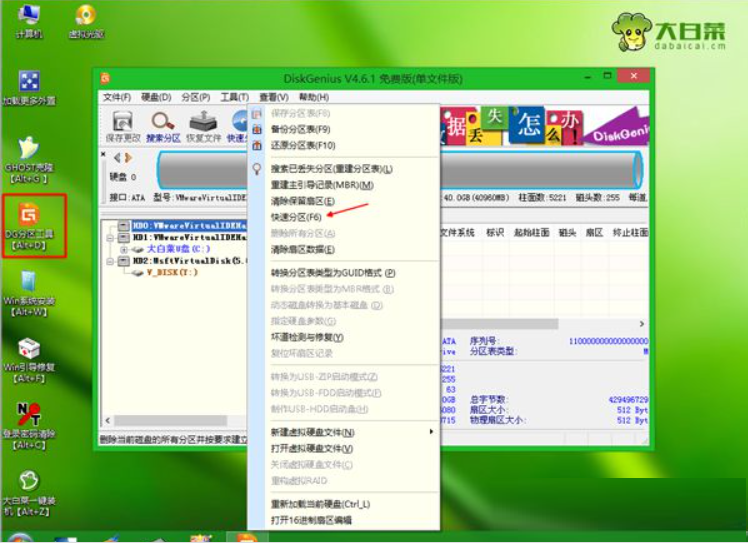Select 快速分区(F6) from the menu
Image resolution: width=748 pixels, height=543 pixels.
coord(296,216)
